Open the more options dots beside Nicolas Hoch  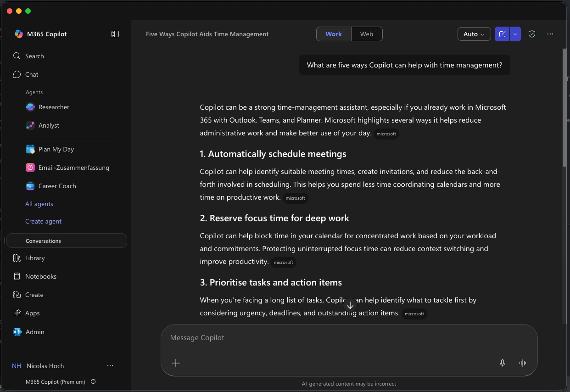[110, 366]
